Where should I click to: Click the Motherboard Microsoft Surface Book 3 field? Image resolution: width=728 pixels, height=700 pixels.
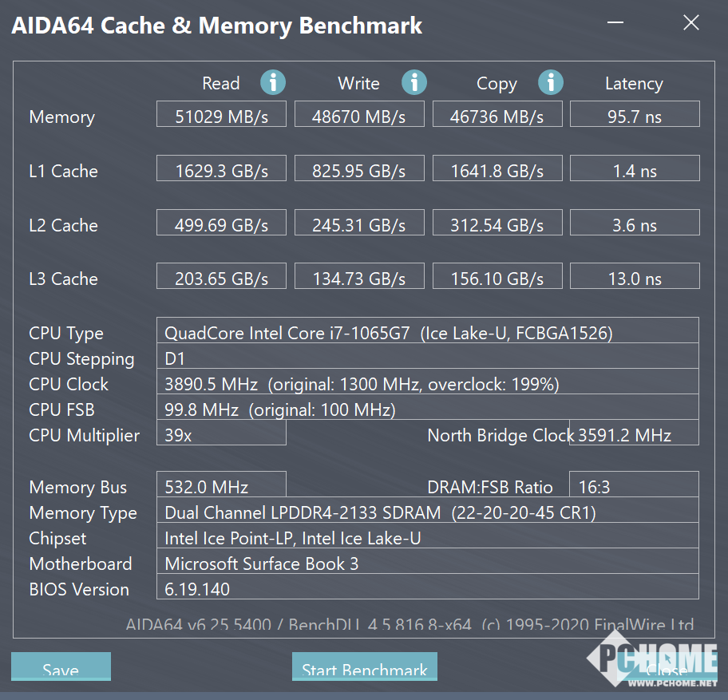pos(428,561)
